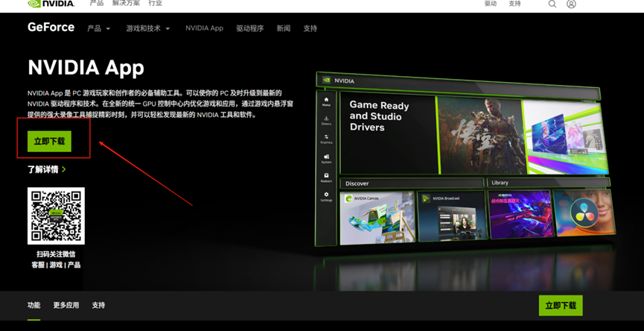Open the GeForce 支持 nav item

tap(310, 28)
